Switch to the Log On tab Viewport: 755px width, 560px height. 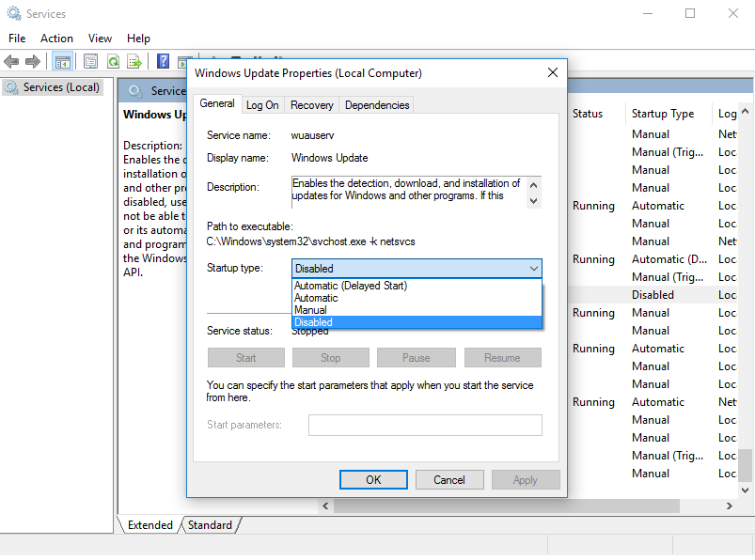(x=262, y=104)
